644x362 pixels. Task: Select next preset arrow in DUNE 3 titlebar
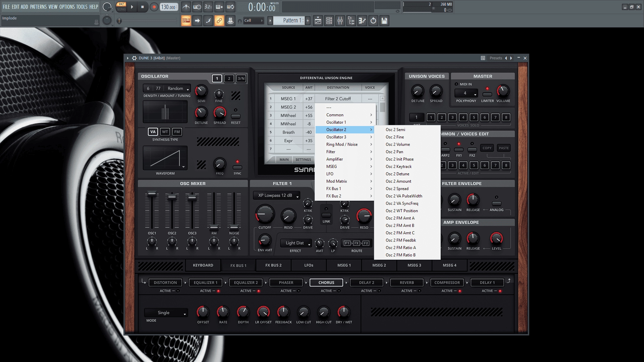point(511,58)
